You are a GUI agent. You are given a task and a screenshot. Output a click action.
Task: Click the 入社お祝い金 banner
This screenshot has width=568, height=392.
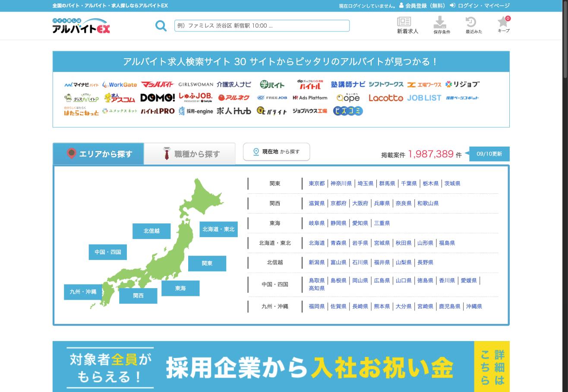coord(281,367)
